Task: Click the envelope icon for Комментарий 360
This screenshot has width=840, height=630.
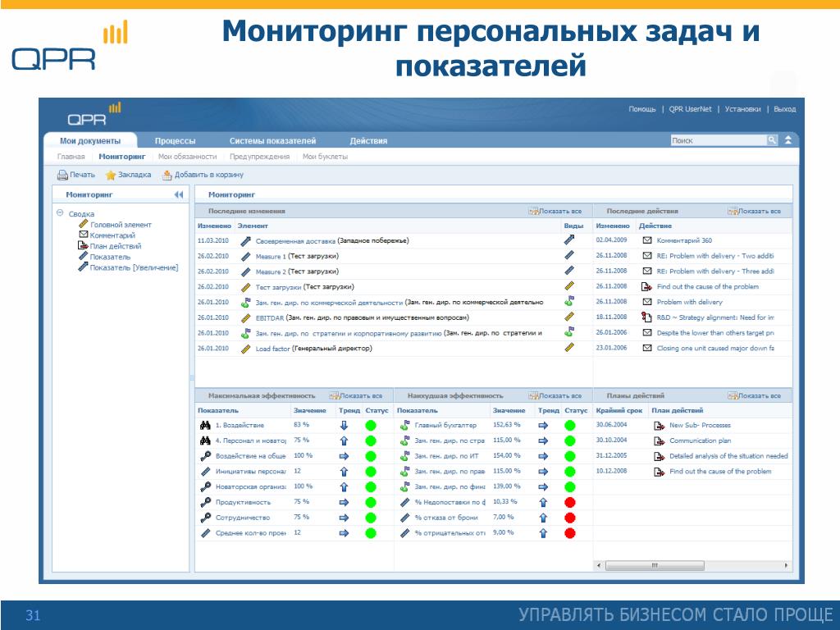Action: click(646, 240)
